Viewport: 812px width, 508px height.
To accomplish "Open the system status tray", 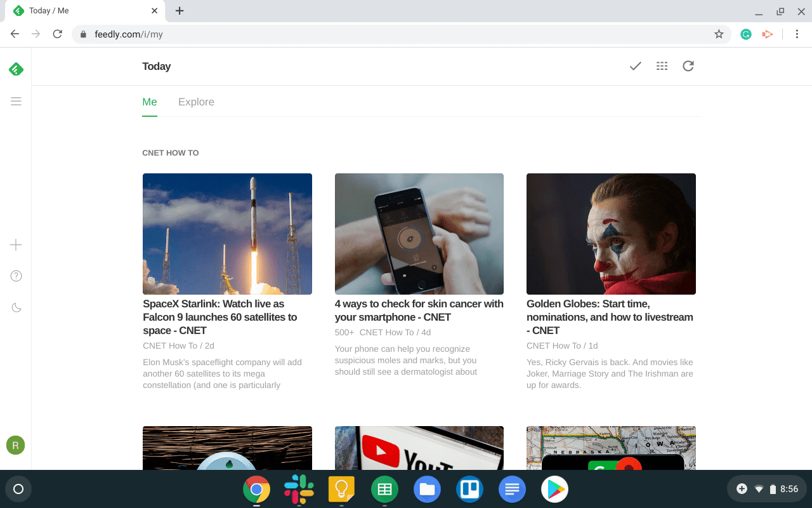I will point(766,489).
